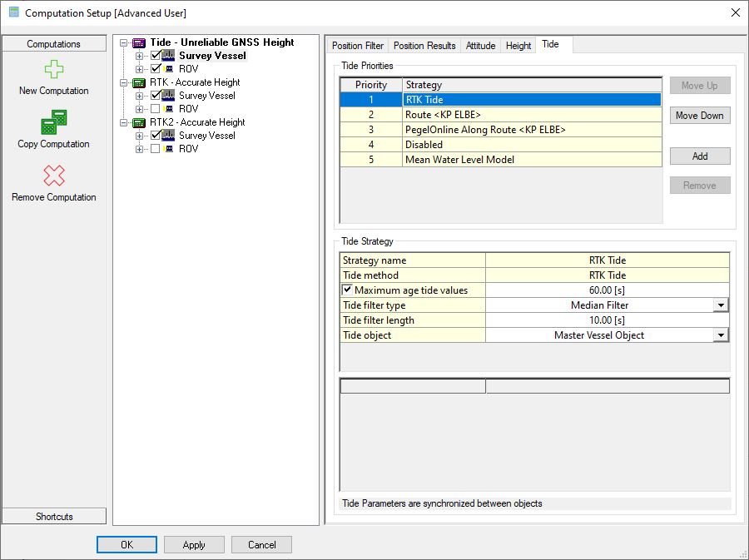This screenshot has height=560, width=749.
Task: Collapse RTK - Accurate Height node
Action: 124,83
